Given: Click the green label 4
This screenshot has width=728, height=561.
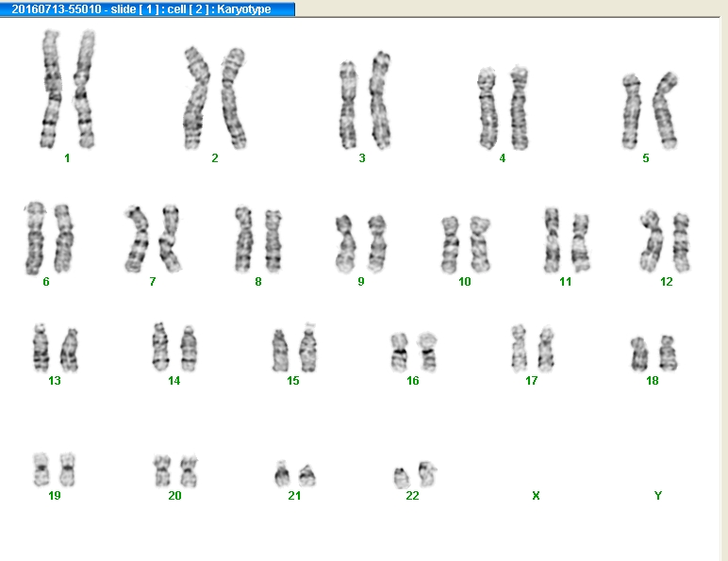Looking at the screenshot, I should (x=503, y=158).
